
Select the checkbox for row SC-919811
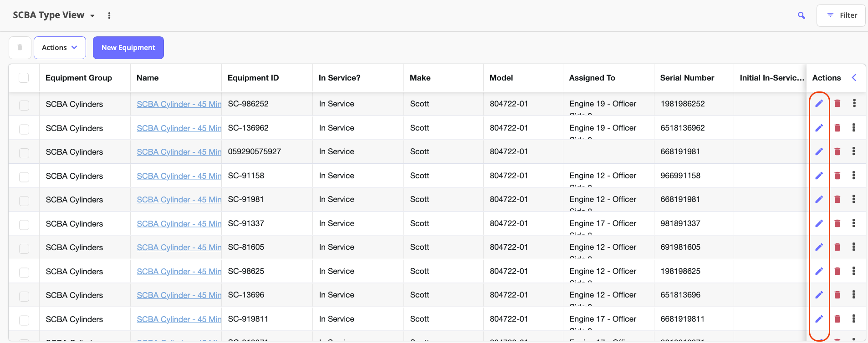pos(24,320)
